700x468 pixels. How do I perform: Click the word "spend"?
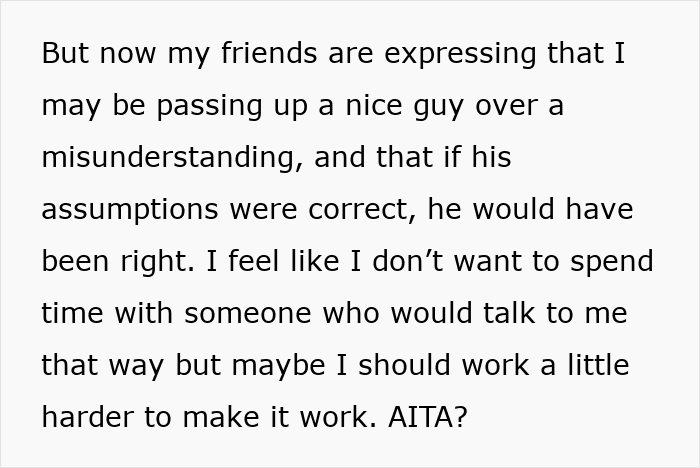[x=608, y=262]
